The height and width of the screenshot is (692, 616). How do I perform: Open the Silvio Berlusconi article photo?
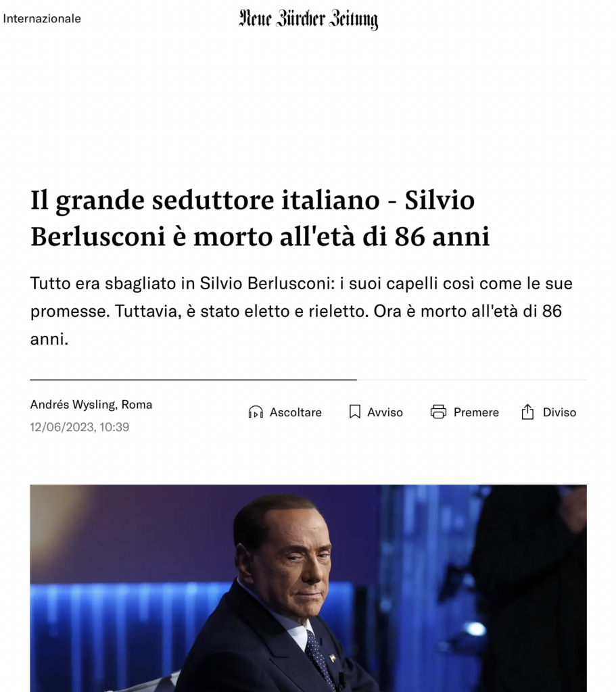(308, 589)
